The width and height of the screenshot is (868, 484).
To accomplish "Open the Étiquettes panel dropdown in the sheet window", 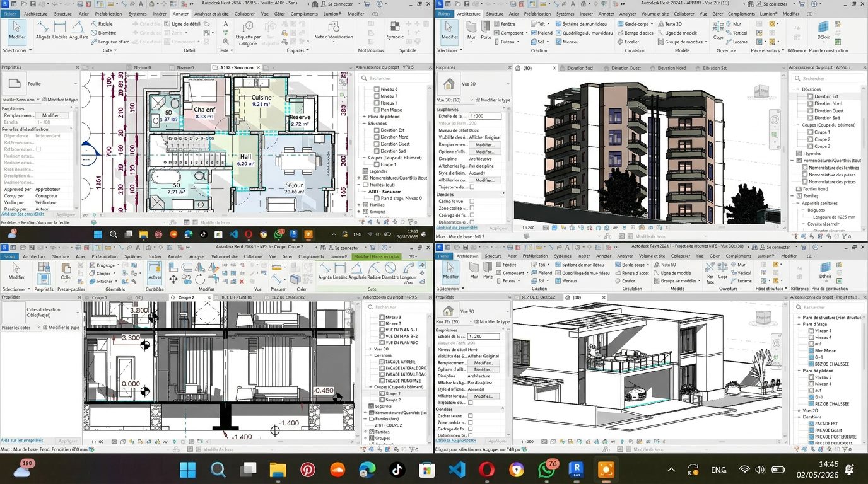I will (x=296, y=50).
